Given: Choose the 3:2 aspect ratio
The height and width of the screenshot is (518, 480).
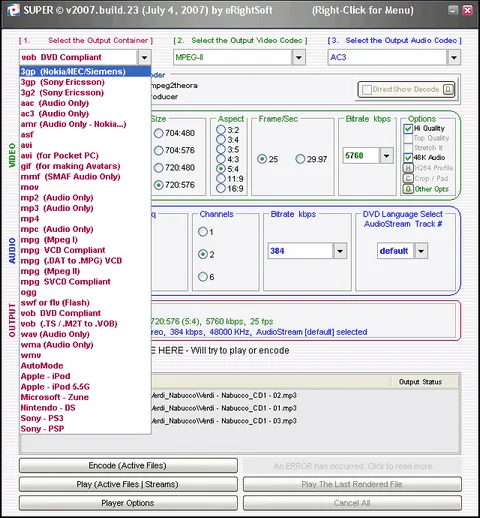Looking at the screenshot, I should click(221, 130).
